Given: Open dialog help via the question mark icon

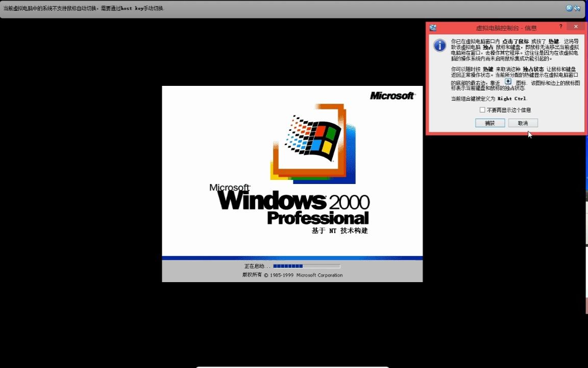Looking at the screenshot, I should tap(560, 26).
